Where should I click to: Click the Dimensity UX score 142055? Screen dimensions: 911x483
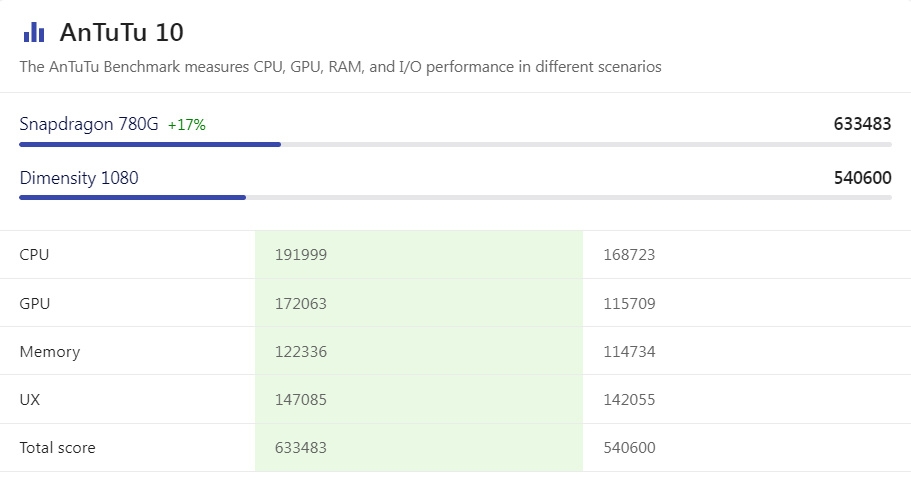click(x=629, y=400)
